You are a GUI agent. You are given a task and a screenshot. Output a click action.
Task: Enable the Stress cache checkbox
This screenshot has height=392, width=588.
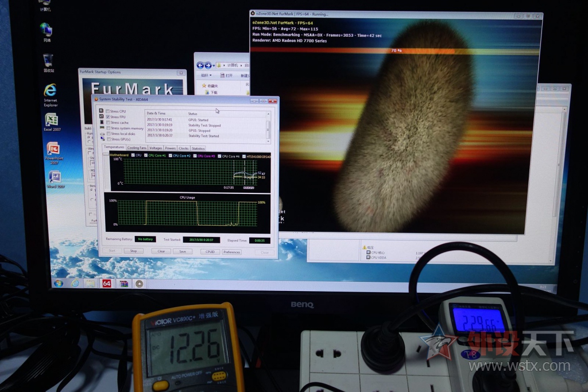(108, 123)
